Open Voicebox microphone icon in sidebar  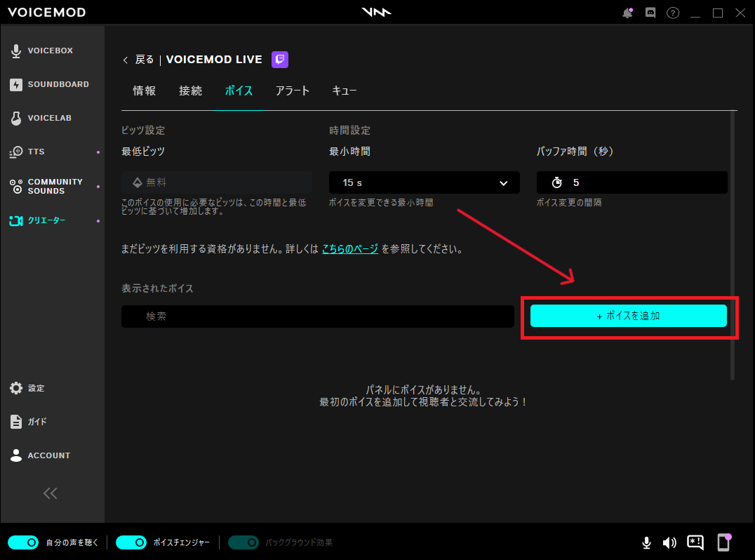coord(16,51)
